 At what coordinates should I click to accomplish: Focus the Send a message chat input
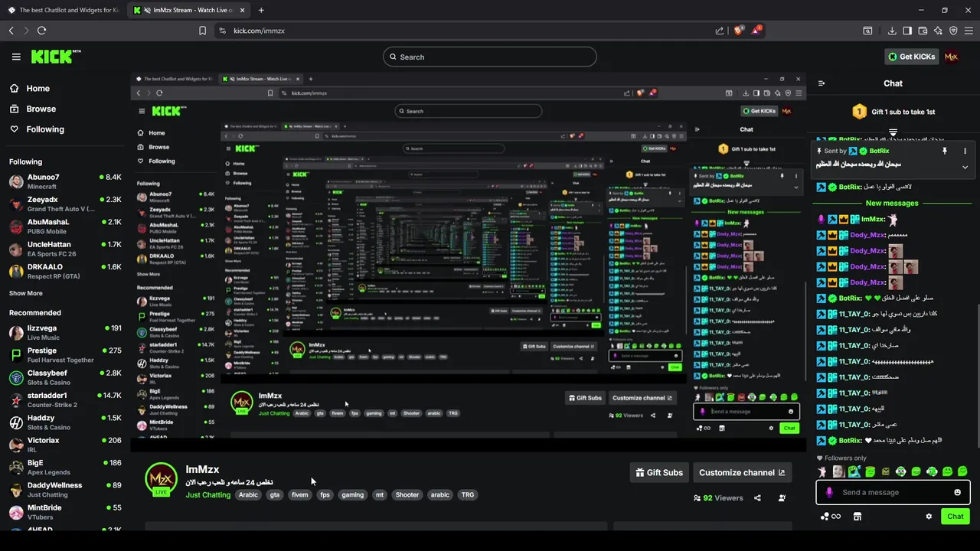click(x=893, y=492)
